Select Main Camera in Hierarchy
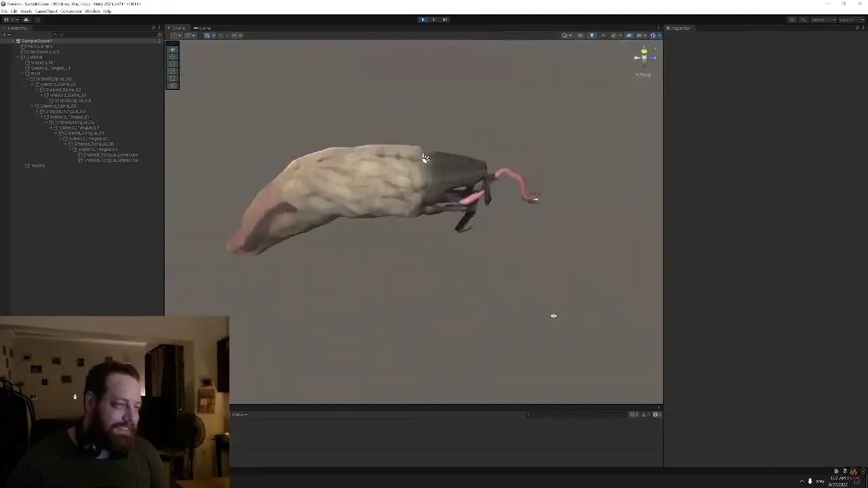 click(x=39, y=46)
